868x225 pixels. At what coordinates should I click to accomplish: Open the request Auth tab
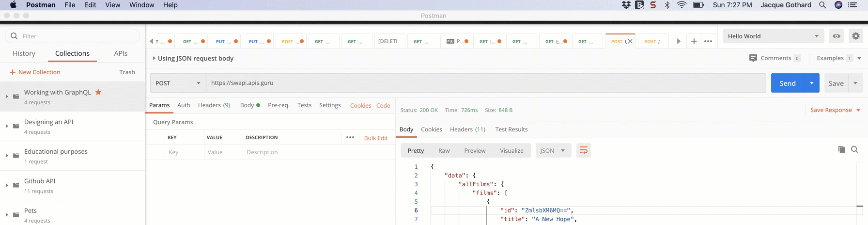point(184,105)
